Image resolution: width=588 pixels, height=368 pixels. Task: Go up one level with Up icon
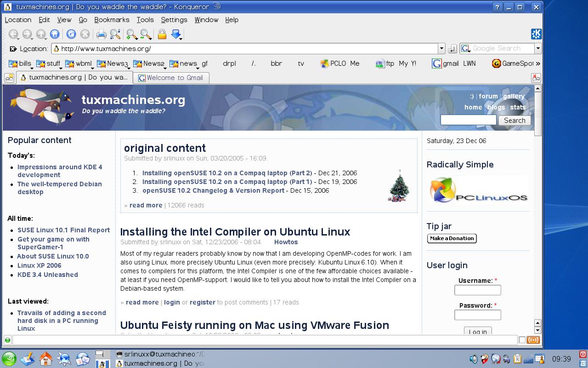point(41,34)
